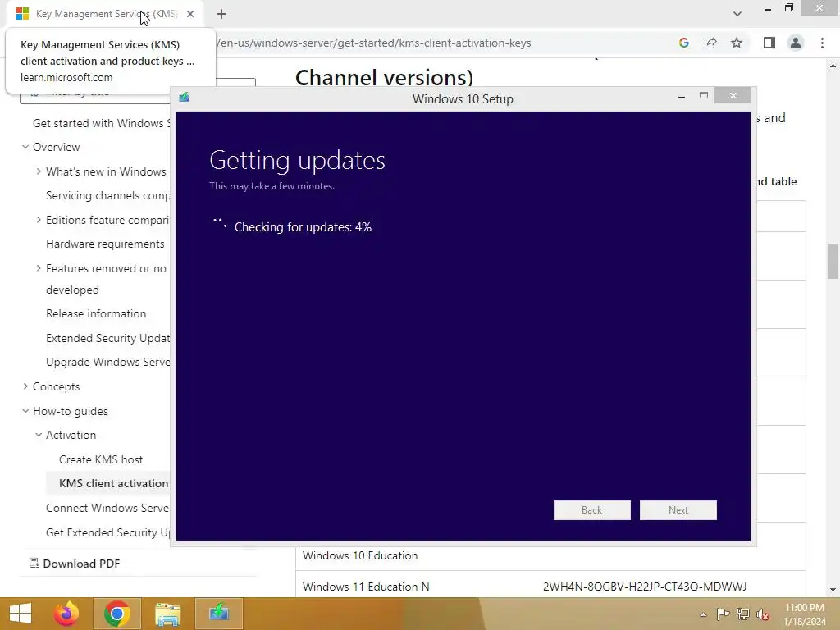
Task: Click the muted volume tray icon
Action: pyautogui.click(x=762, y=614)
